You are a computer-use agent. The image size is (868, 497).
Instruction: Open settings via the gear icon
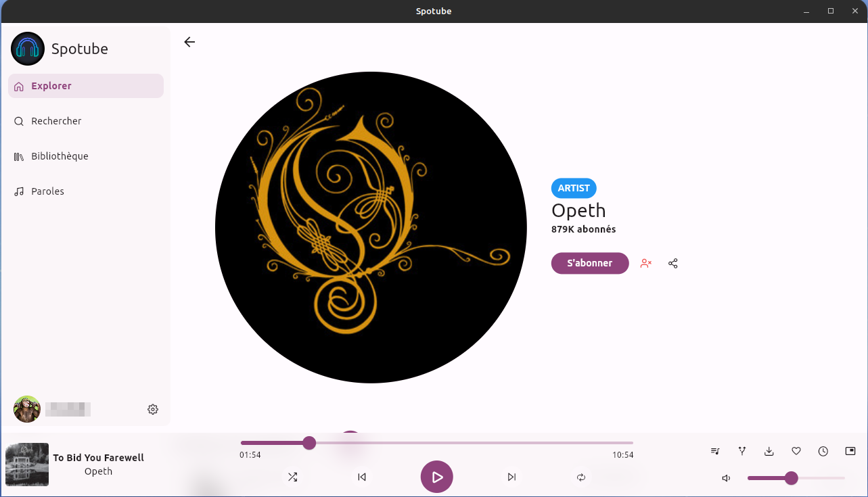tap(153, 409)
